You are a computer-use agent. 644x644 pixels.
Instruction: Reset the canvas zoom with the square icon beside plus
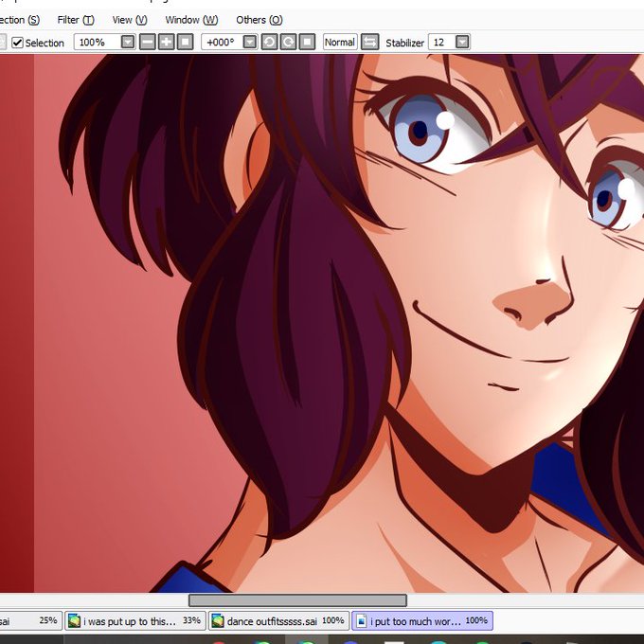point(186,42)
